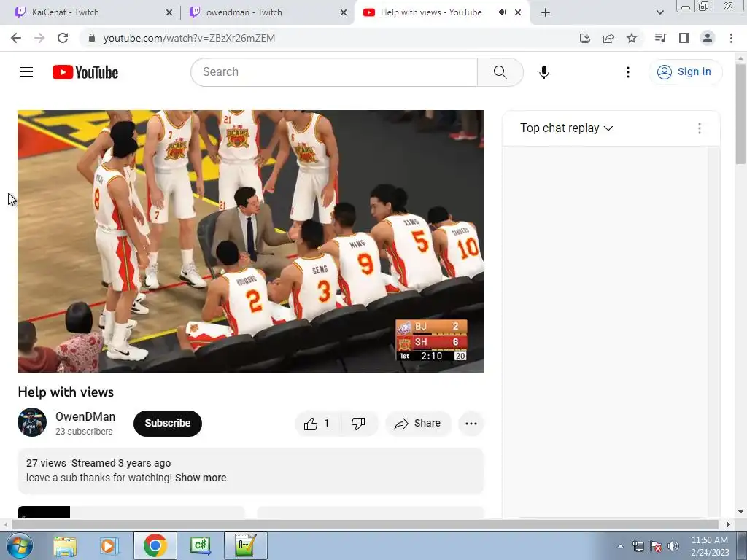The image size is (747, 560).
Task: Open the Notepad++ taskbar icon
Action: pyautogui.click(x=246, y=545)
